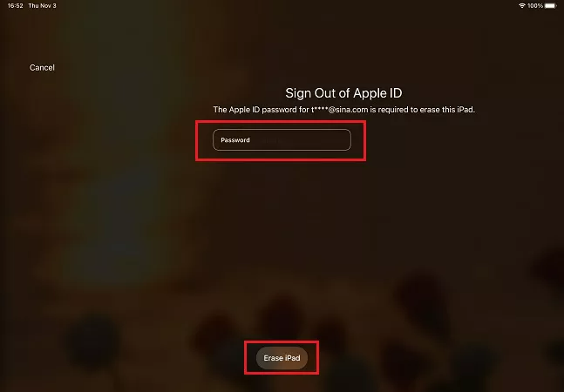564x392 pixels.
Task: Click the Apple ID password required message
Action: [x=343, y=110]
